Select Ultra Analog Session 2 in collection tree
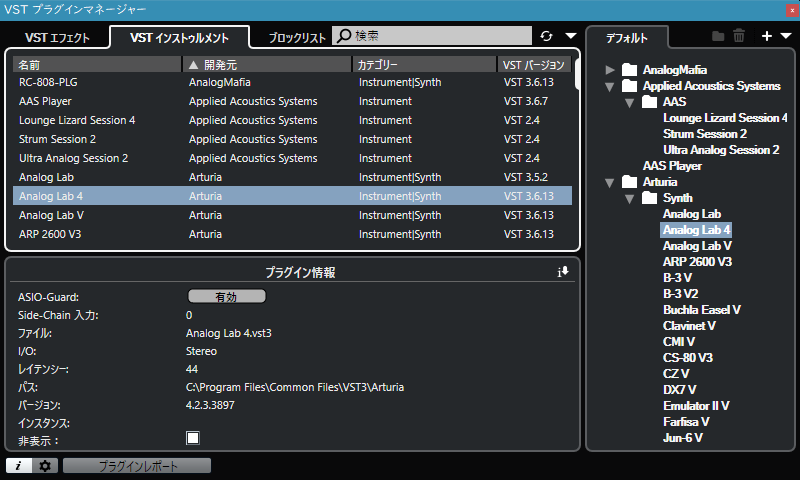Screen dimensions: 800x480 721,150
